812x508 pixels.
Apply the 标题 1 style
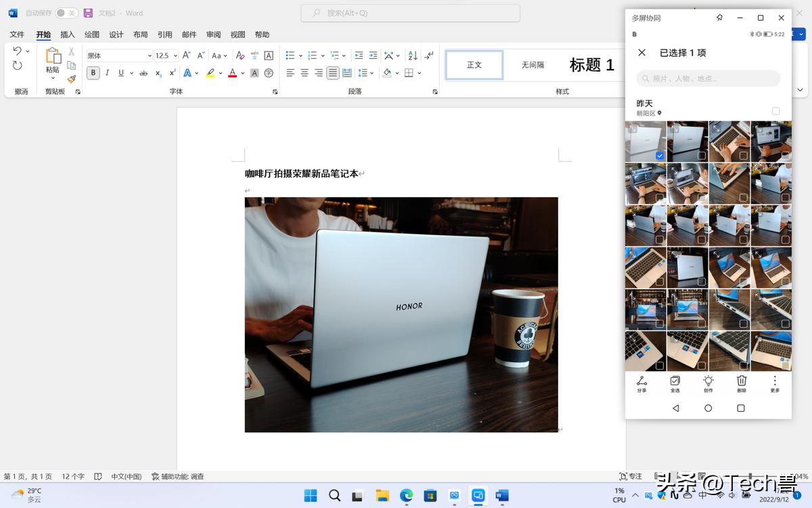[x=592, y=64]
